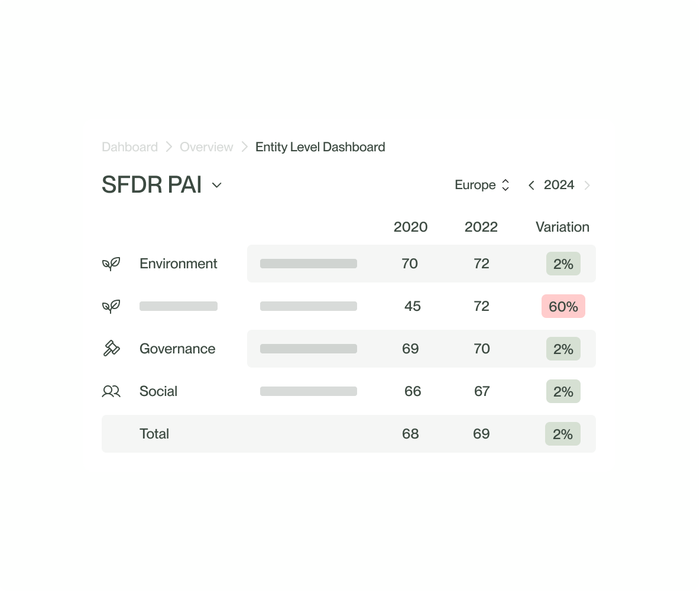Click the Environment leaf icon
Viewport: 700px width, 591px height.
coord(111,264)
